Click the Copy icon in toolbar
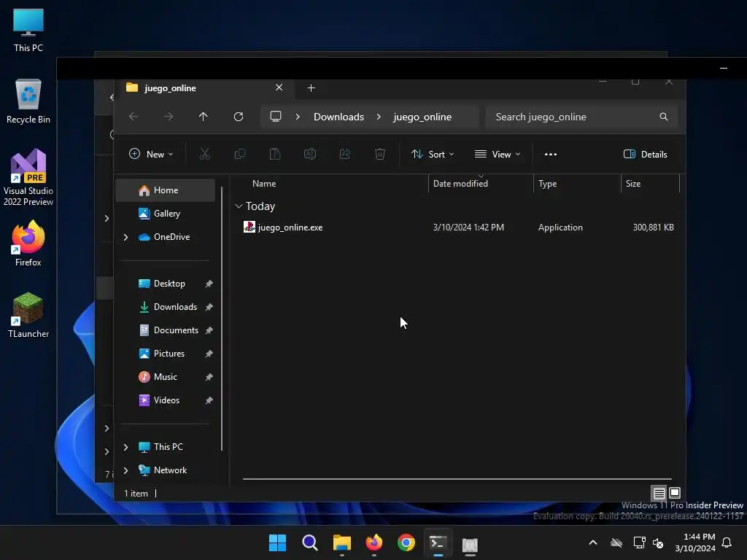 (239, 154)
